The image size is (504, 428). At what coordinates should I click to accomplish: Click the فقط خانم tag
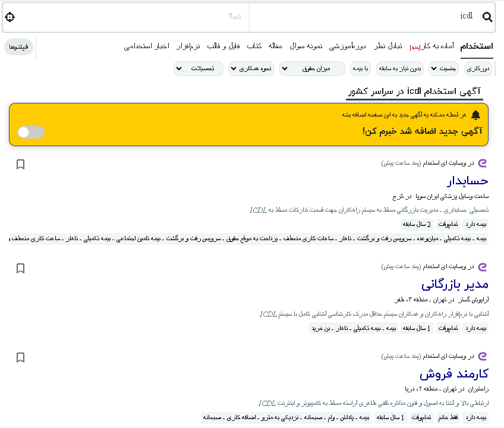448,418
